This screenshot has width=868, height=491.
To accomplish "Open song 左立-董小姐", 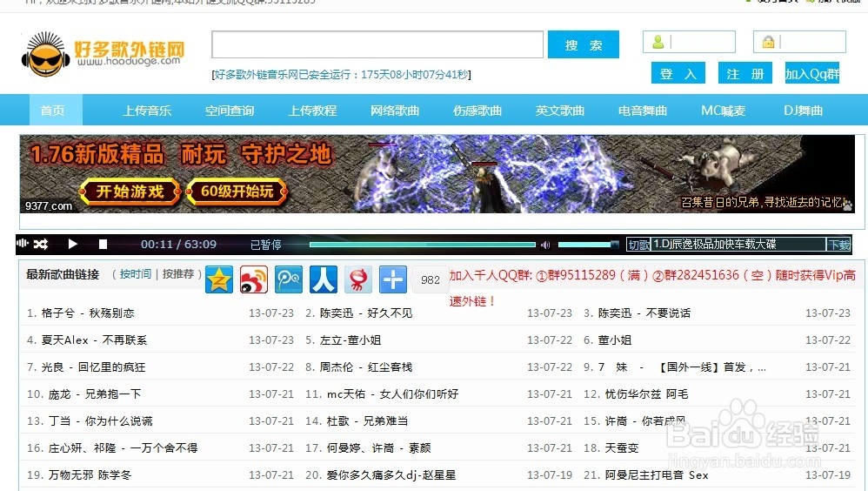I will coord(351,340).
